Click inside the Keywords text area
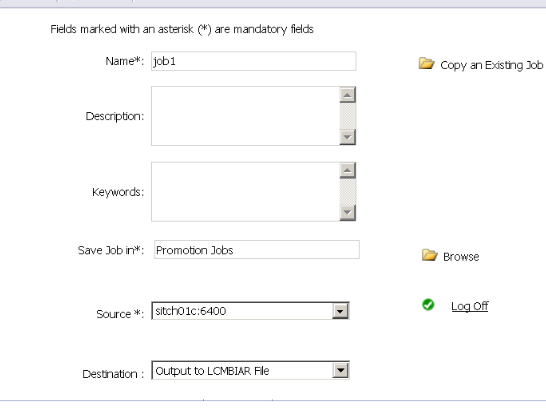 245,192
